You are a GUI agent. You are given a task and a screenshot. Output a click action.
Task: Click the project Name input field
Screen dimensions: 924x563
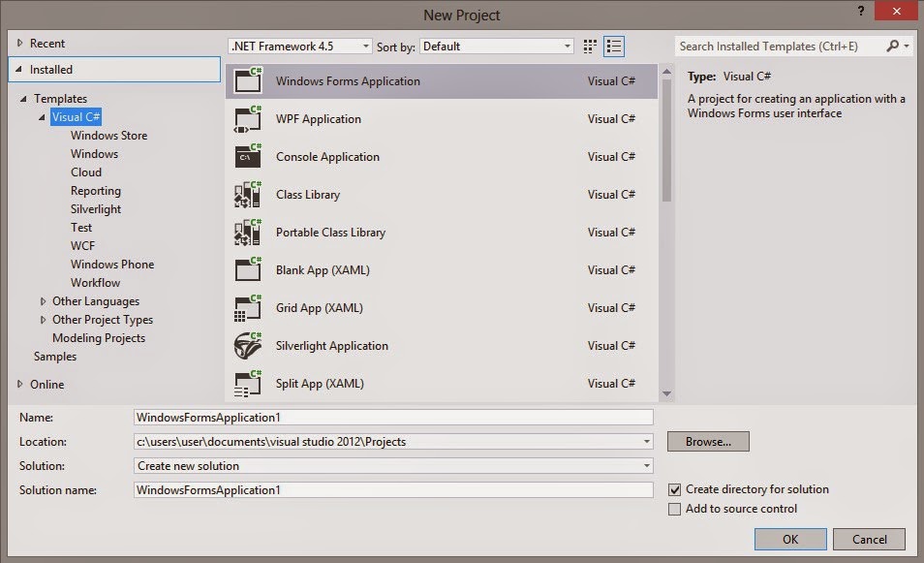point(393,418)
